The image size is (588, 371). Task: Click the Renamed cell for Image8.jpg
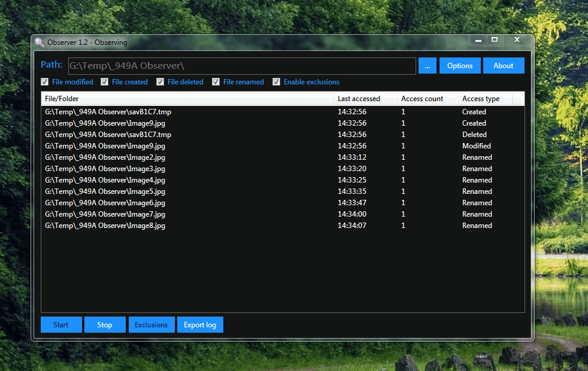pos(477,225)
